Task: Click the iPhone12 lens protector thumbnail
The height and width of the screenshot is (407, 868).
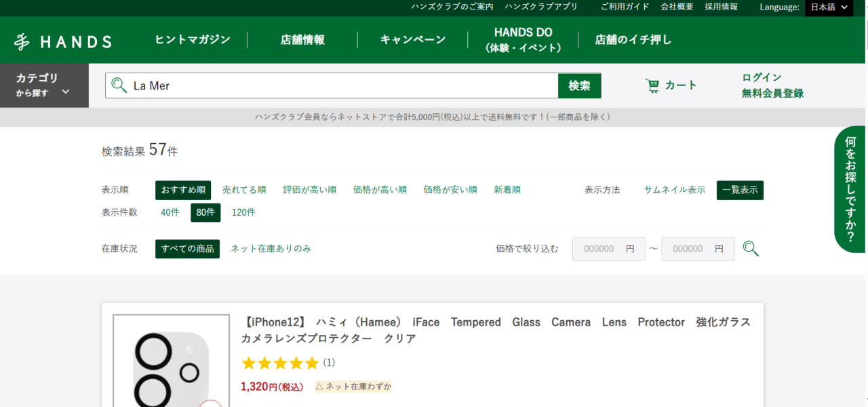Action: point(171,361)
